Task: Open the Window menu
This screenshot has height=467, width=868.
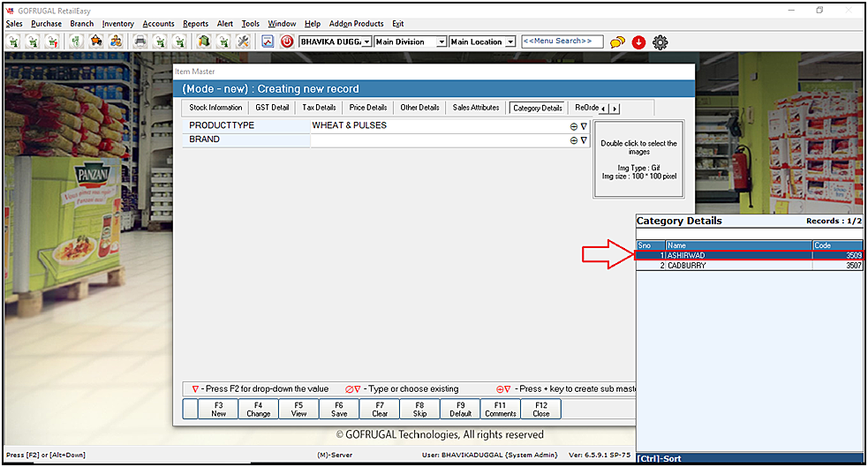Action: click(x=282, y=24)
